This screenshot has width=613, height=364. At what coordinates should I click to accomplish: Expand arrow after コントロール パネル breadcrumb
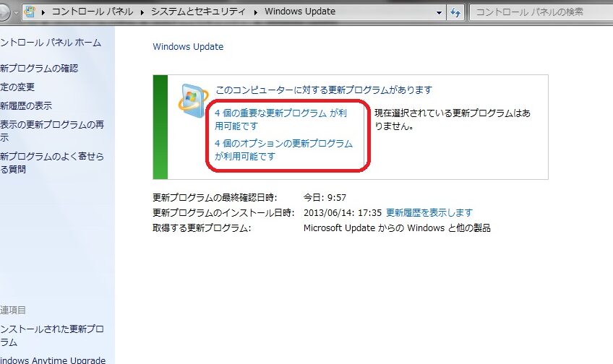142,12
